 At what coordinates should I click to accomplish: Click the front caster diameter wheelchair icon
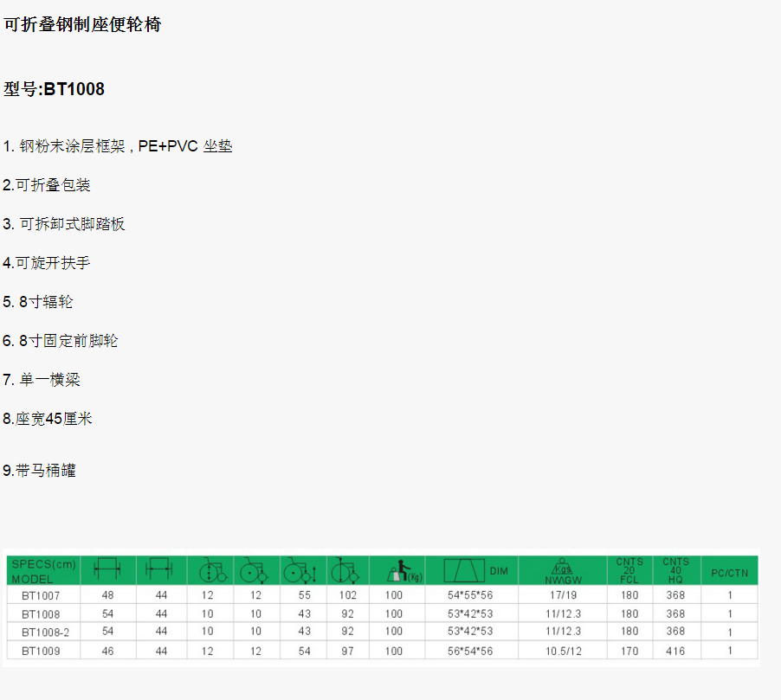254,569
